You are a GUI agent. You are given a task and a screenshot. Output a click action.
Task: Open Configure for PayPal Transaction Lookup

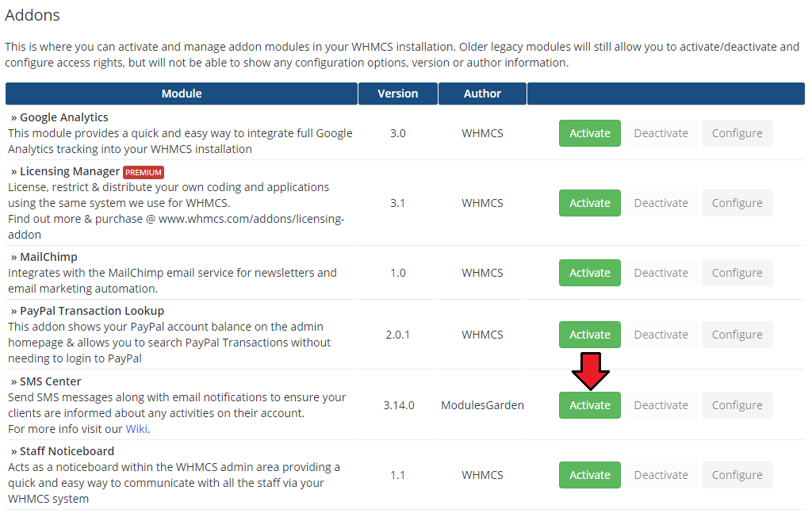tap(737, 335)
